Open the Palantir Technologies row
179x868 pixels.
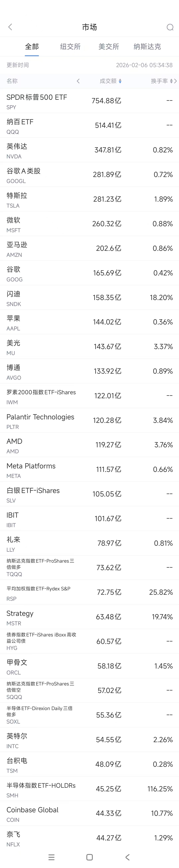[90, 420]
